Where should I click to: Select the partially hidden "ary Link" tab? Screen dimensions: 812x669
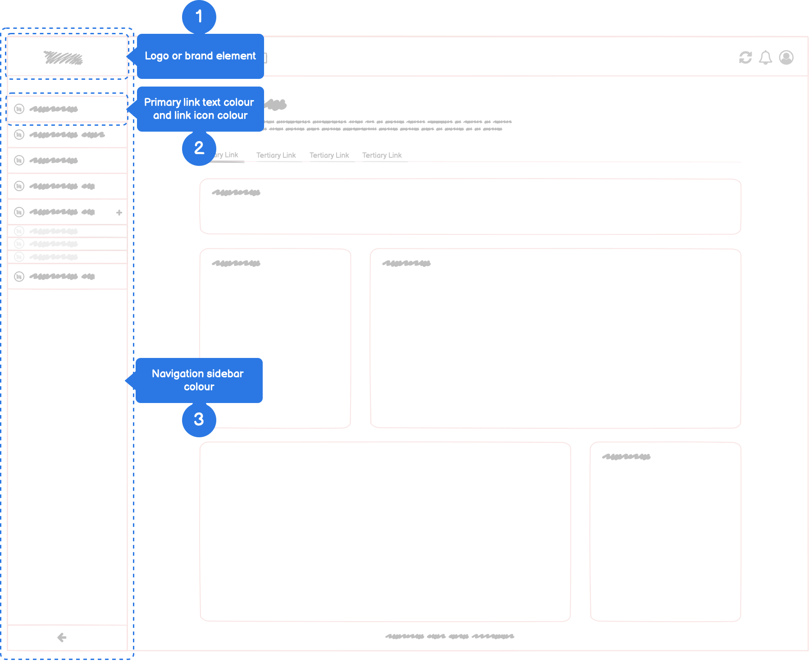pyautogui.click(x=229, y=155)
